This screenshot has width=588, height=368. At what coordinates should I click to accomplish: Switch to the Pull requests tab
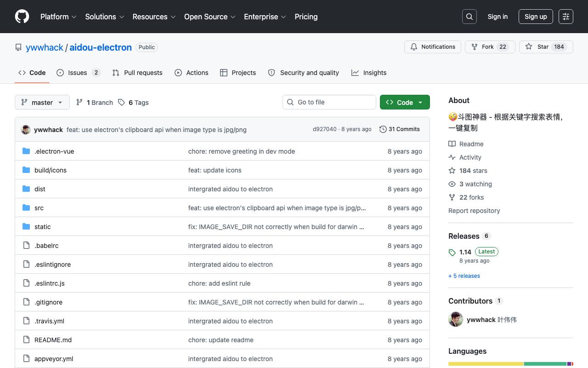[137, 73]
